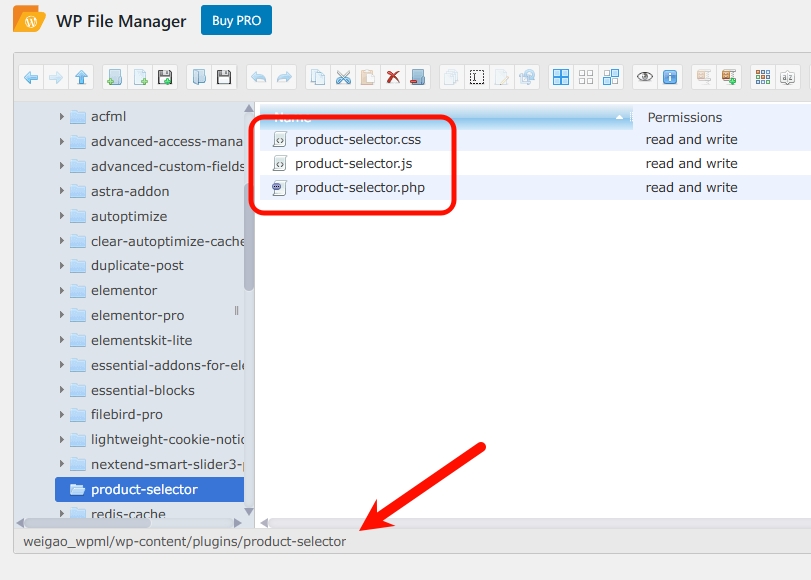Expand the filebird-pro folder arrow
The width and height of the screenshot is (811, 580).
click(62, 414)
